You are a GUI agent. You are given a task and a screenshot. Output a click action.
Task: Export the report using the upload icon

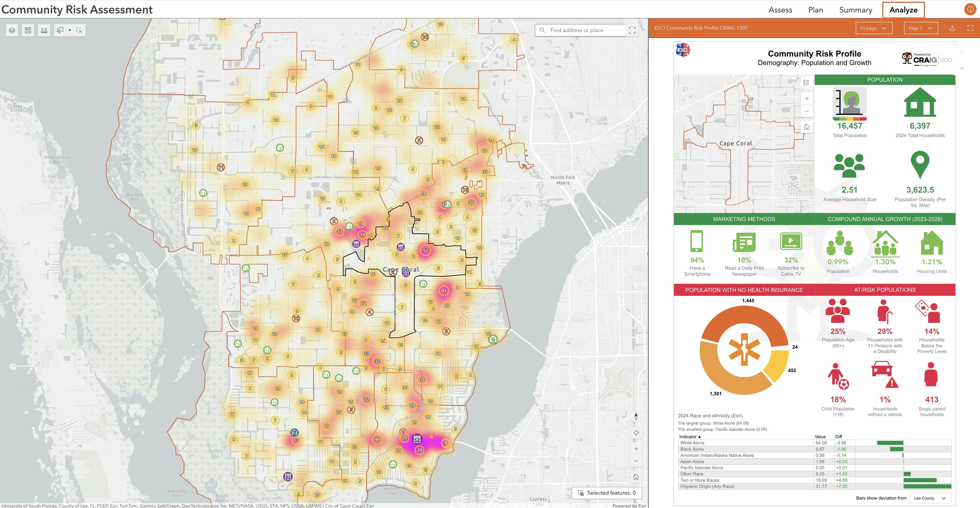(952, 28)
